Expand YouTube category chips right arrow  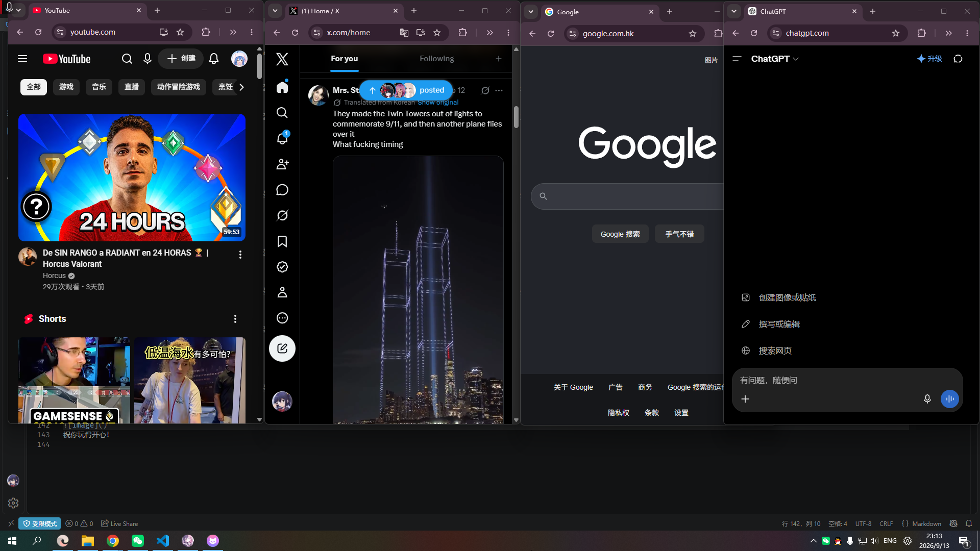[241, 87]
